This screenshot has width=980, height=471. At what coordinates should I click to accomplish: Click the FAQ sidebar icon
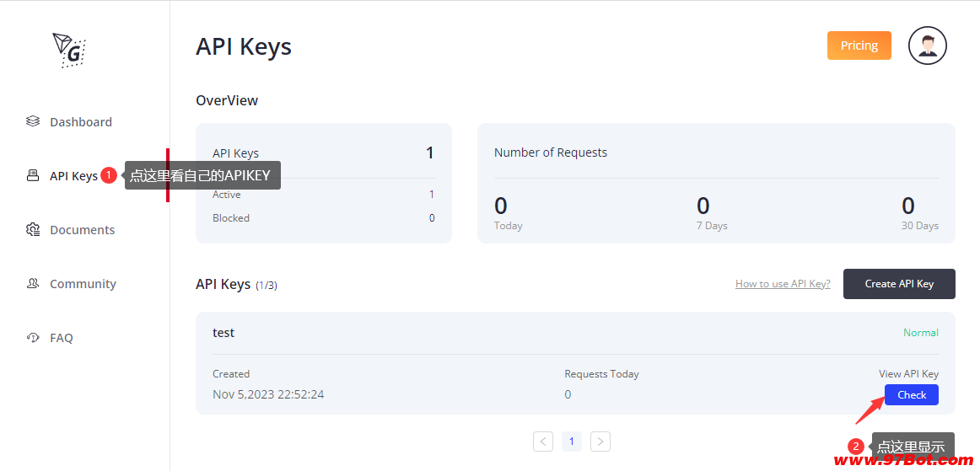[33, 337]
